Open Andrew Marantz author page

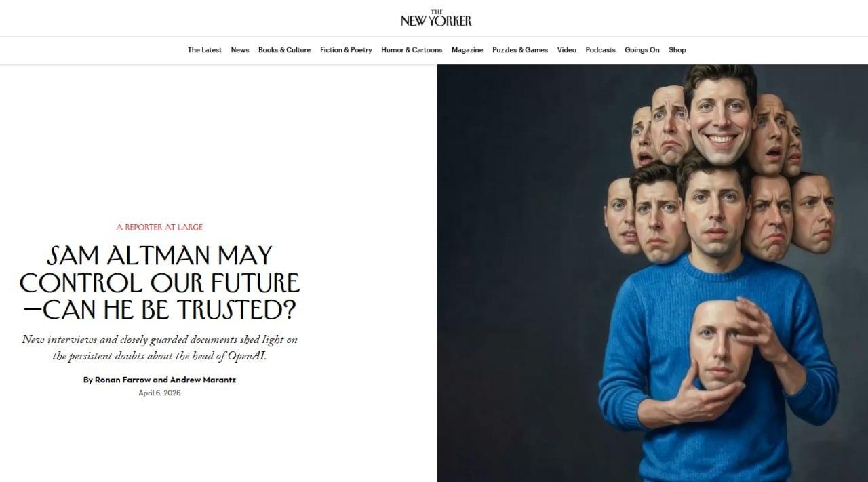pyautogui.click(x=203, y=380)
